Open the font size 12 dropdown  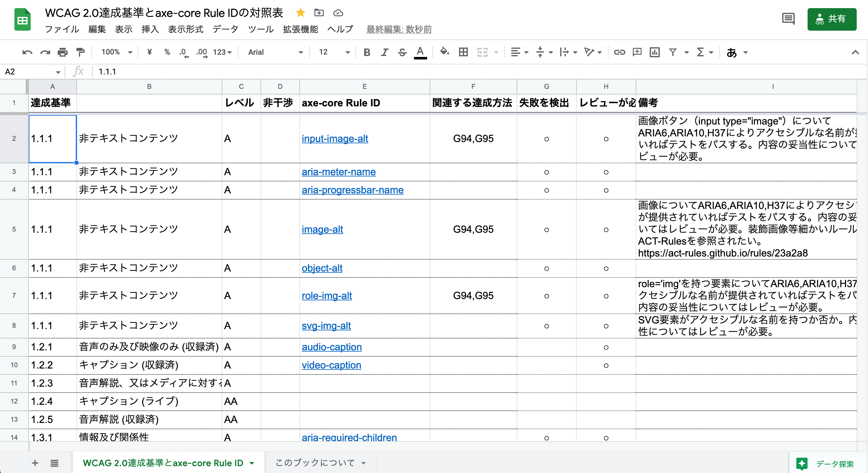334,52
